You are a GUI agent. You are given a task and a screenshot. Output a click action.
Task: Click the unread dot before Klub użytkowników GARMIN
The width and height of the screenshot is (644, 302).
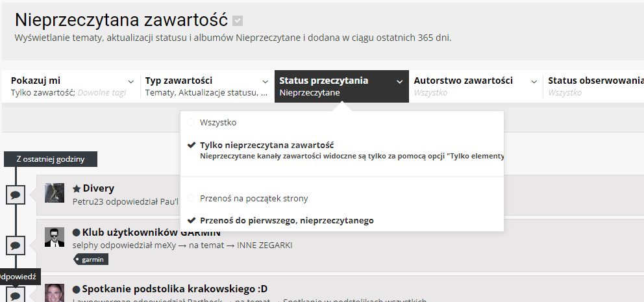(77, 233)
